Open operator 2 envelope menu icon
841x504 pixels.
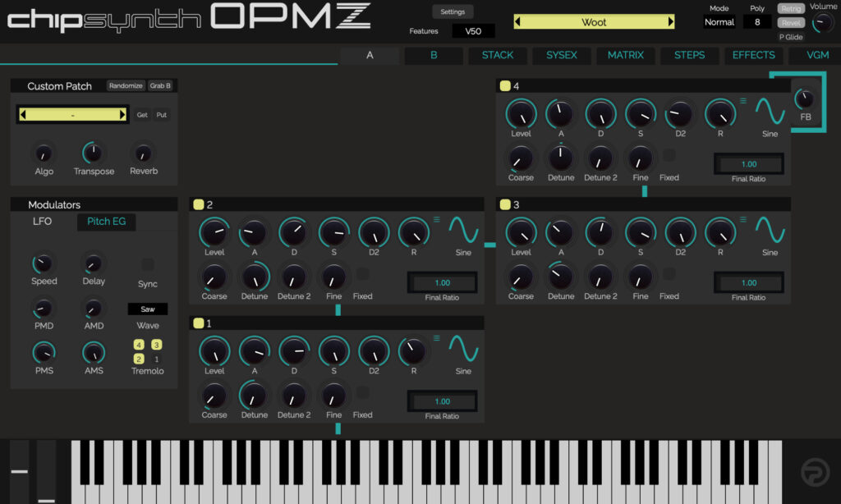point(437,219)
